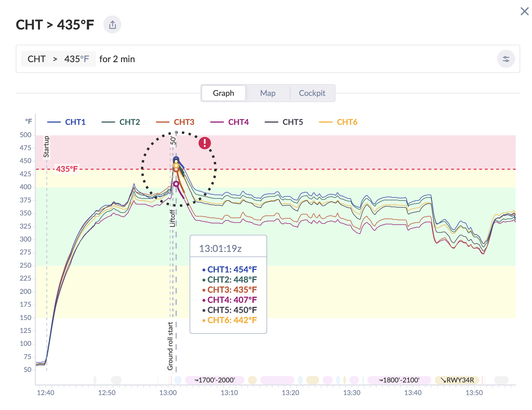Select the Graph tab
532x410 pixels.
223,93
